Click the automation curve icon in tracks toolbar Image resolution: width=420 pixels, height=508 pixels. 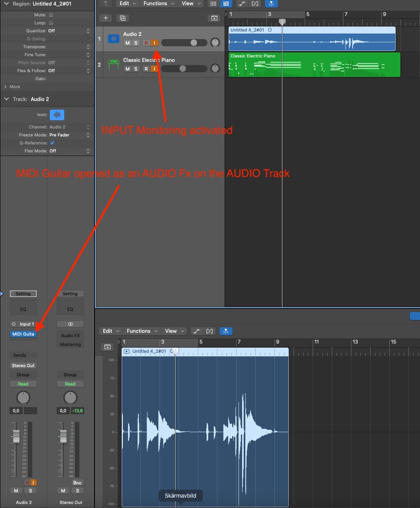(241, 4)
